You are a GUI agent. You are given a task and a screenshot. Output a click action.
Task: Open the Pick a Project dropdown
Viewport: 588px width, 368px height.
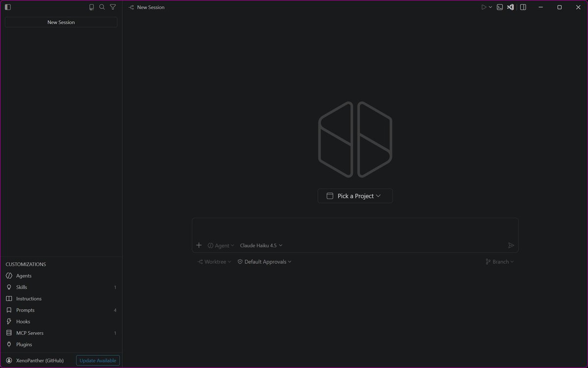355,196
